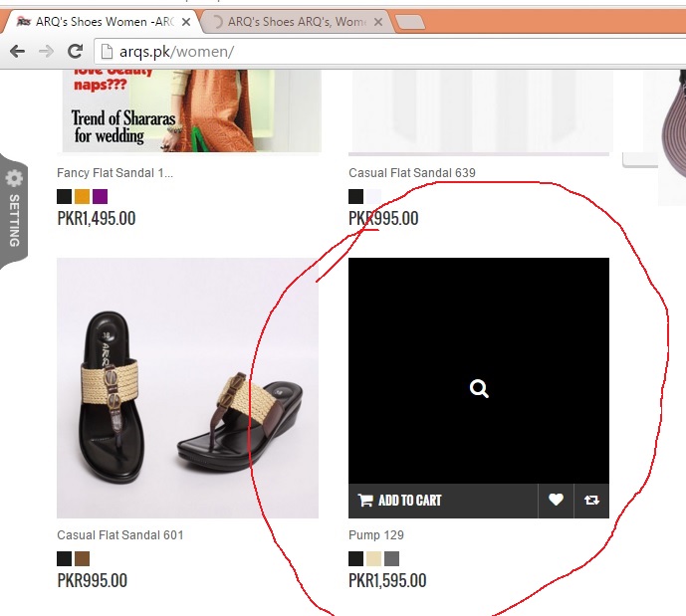
Task: Click the compare arrows icon on Pump 129
Action: (x=591, y=501)
